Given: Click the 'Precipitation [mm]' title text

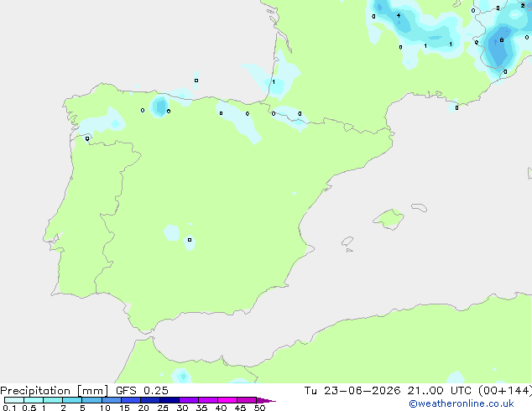Looking at the screenshot, I should [x=55, y=391].
